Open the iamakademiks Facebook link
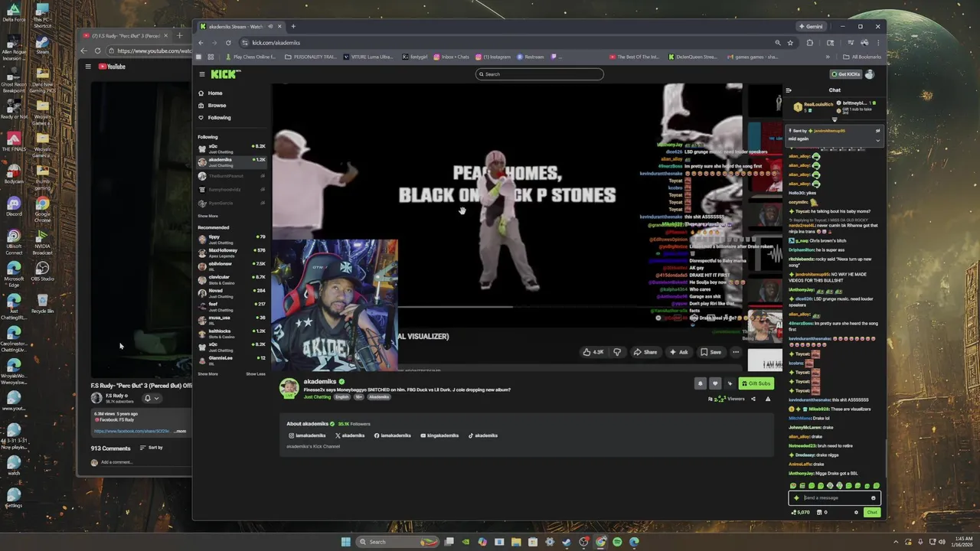The image size is (980, 551). pos(393,435)
